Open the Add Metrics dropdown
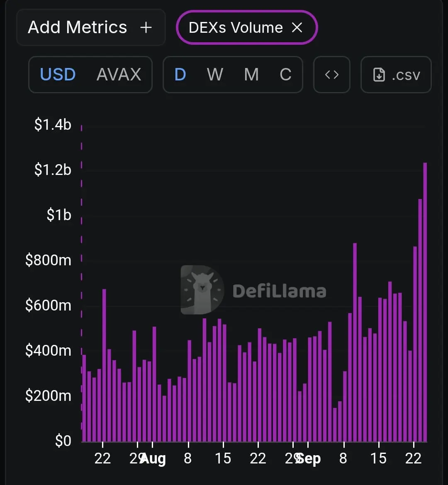 (91, 27)
